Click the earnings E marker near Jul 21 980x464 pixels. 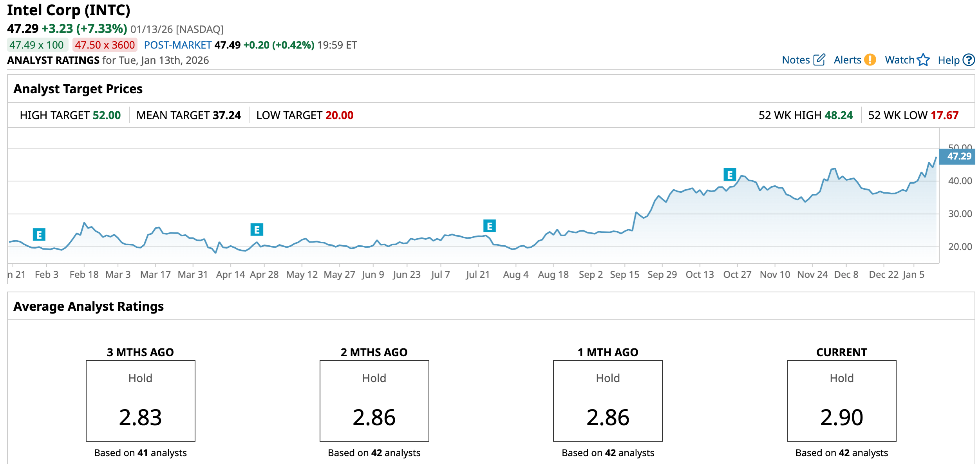coord(489,226)
